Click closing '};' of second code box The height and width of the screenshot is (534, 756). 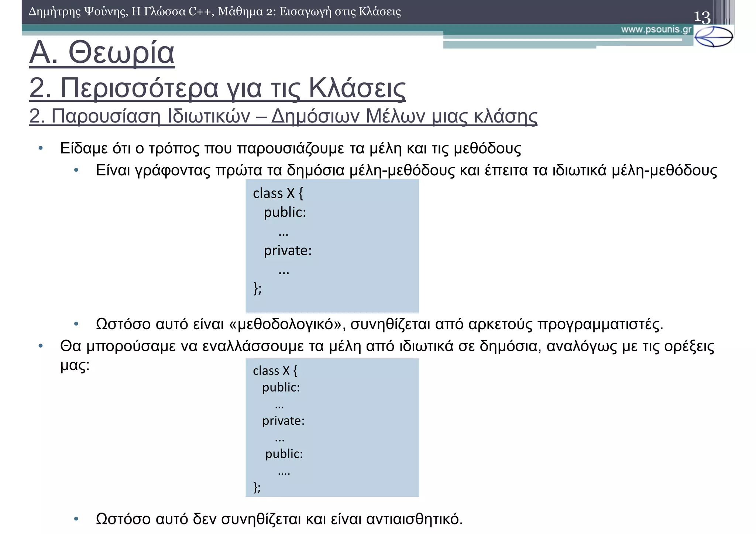257,487
